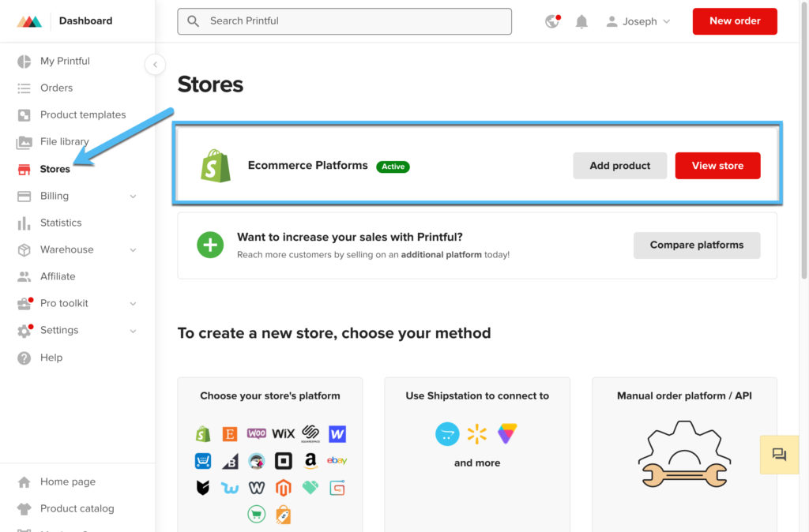Click the page vertical scrollbar
The image size is (809, 532).
coord(804,139)
